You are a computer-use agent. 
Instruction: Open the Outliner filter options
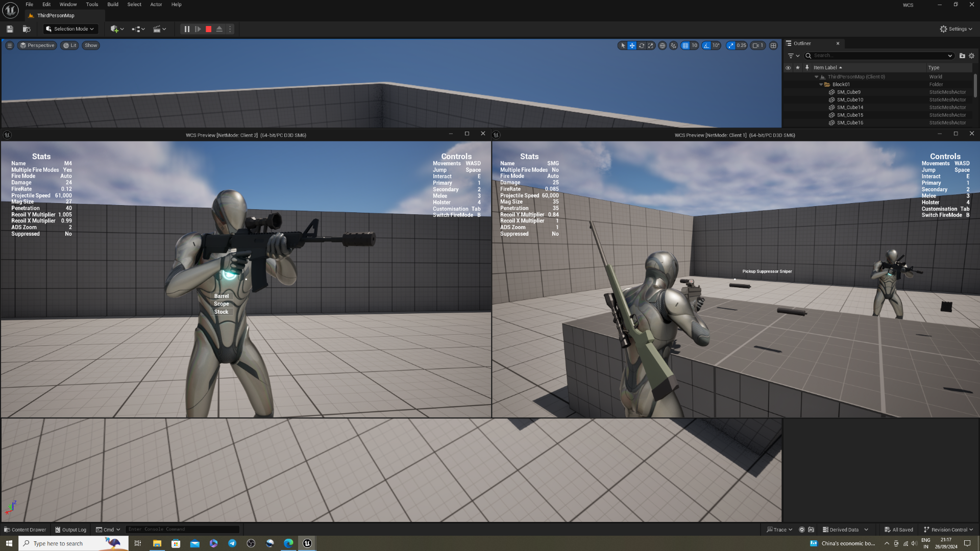coord(793,56)
